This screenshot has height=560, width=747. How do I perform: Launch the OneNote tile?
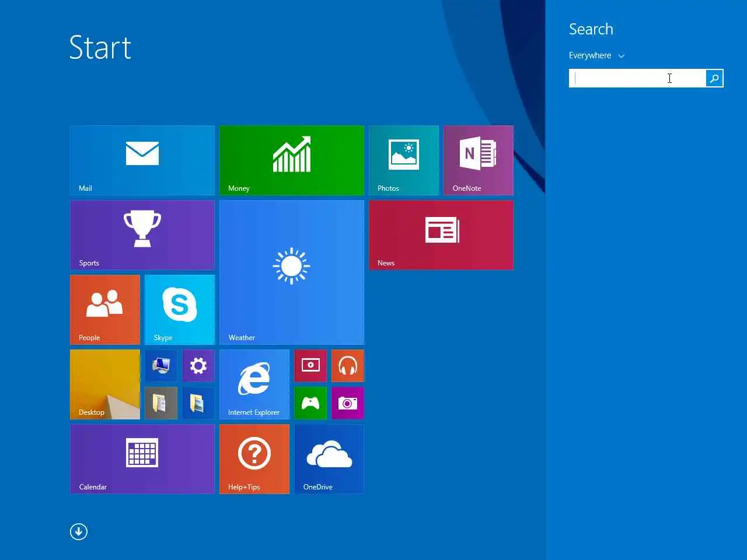pyautogui.click(x=479, y=160)
